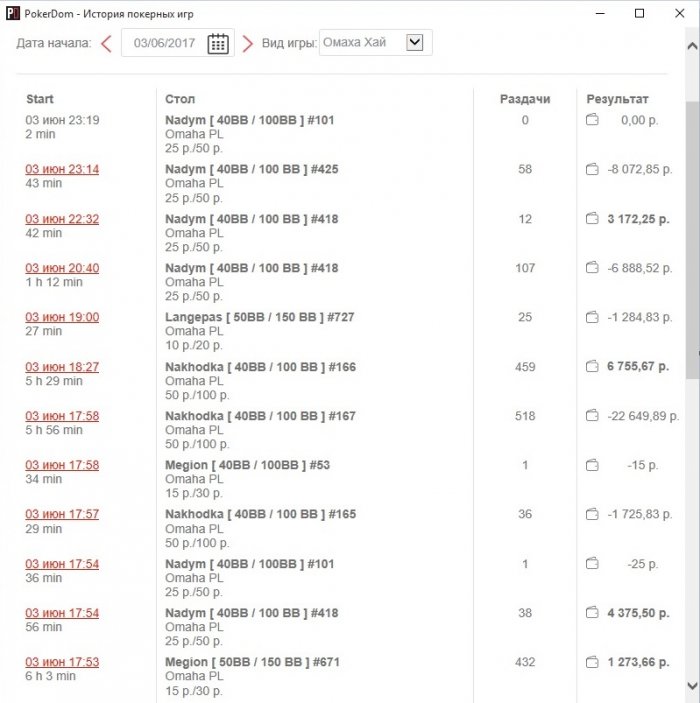
Task: Click wallet icon for 1 273,66 р. result
Action: click(x=592, y=662)
